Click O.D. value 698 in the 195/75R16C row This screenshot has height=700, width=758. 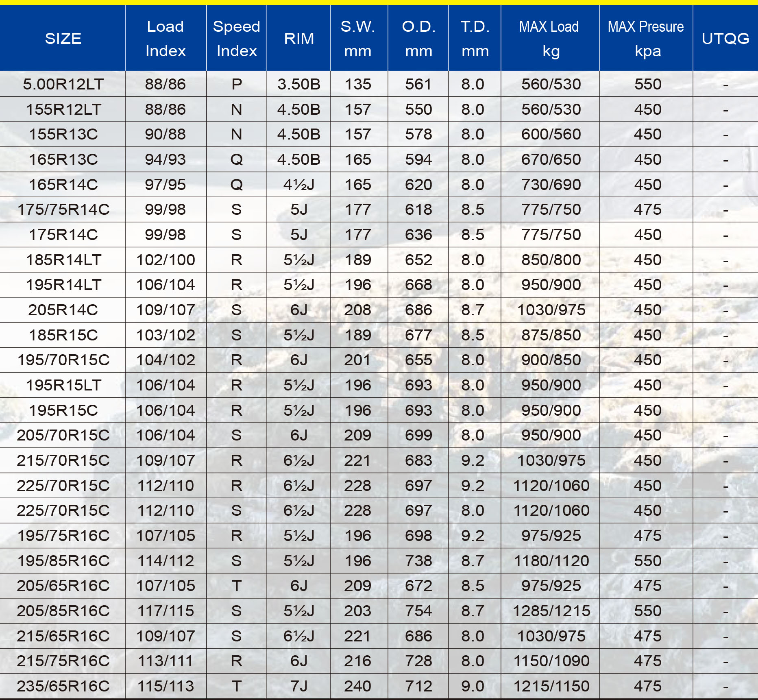[418, 536]
